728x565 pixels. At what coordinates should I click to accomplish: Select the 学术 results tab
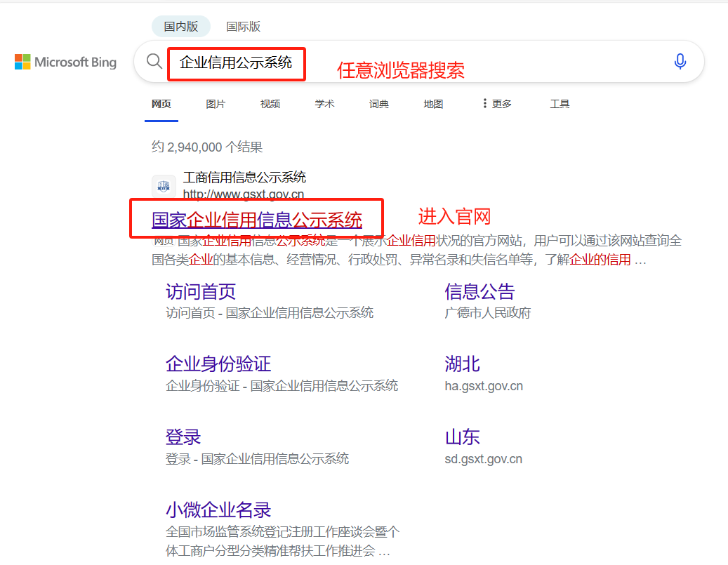pos(324,104)
